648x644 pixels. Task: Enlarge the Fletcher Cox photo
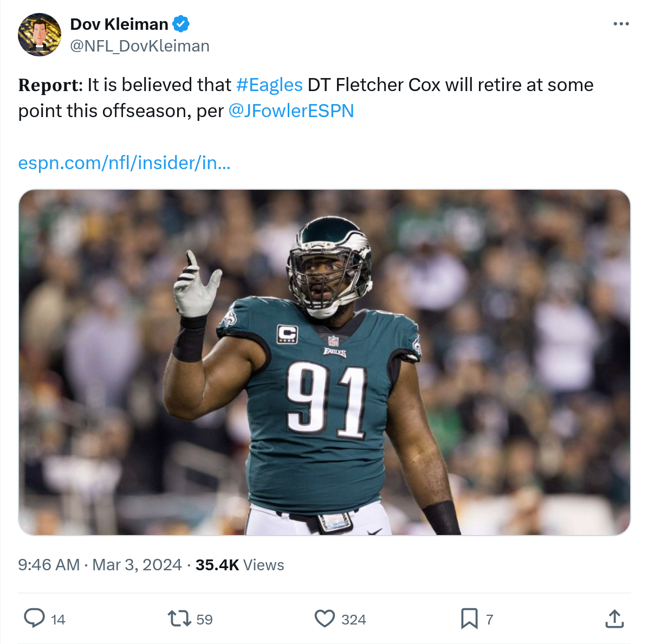click(324, 362)
